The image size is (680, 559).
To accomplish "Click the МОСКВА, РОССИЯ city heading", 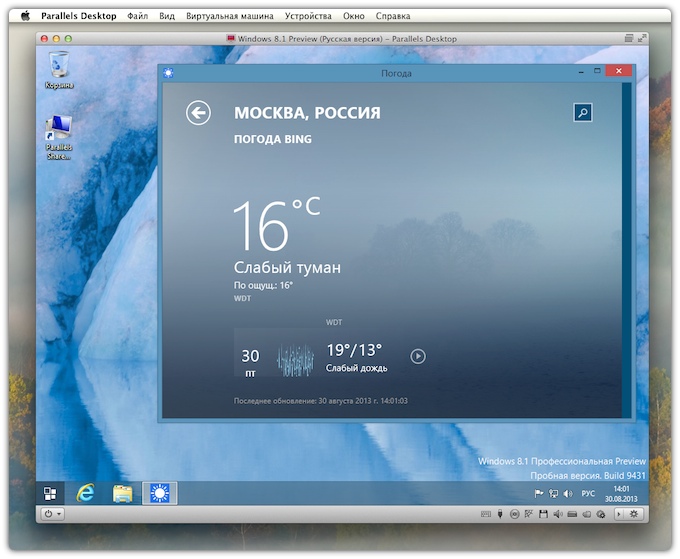I will pyautogui.click(x=307, y=113).
